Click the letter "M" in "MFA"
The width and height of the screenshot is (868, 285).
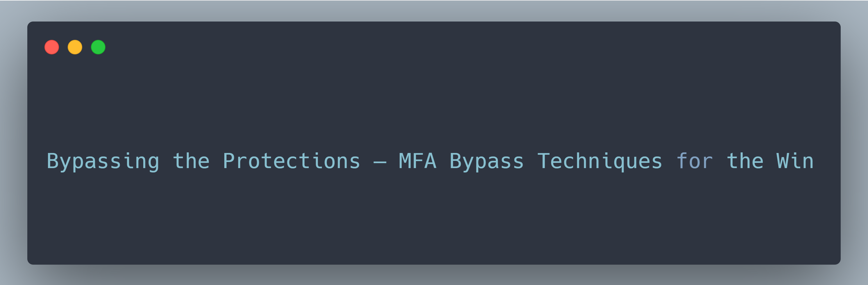[x=405, y=161]
